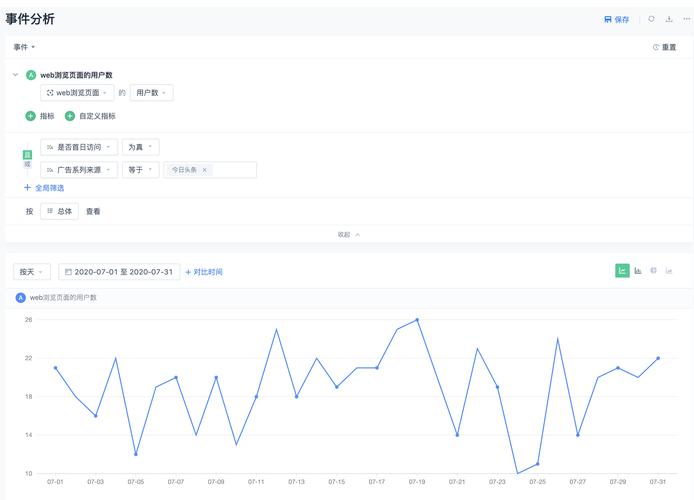Image resolution: width=694 pixels, height=500 pixels.
Task: Toggle the series A legend marker
Action: pyautogui.click(x=21, y=297)
